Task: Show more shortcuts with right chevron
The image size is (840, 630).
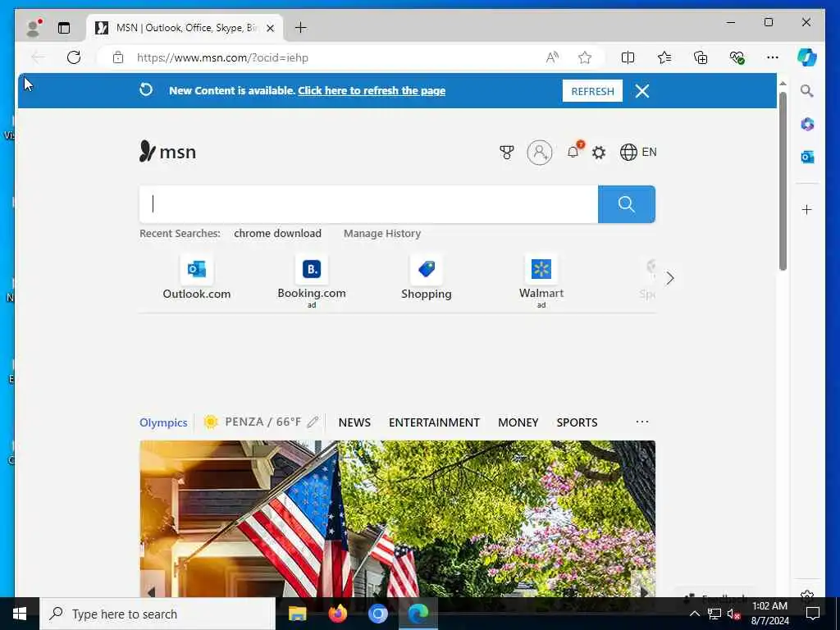Action: (x=669, y=278)
